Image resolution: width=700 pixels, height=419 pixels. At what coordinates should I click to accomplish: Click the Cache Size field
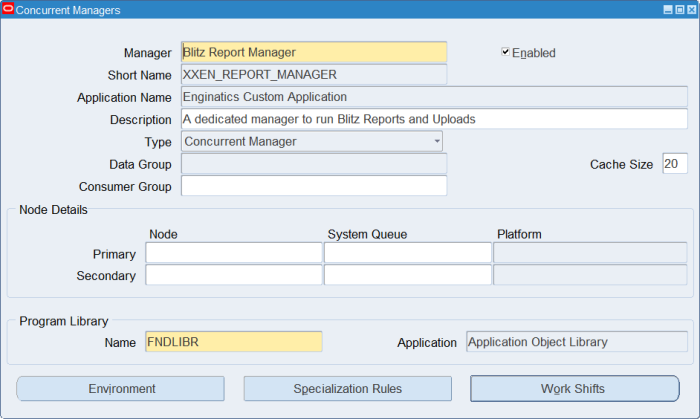coord(675,164)
